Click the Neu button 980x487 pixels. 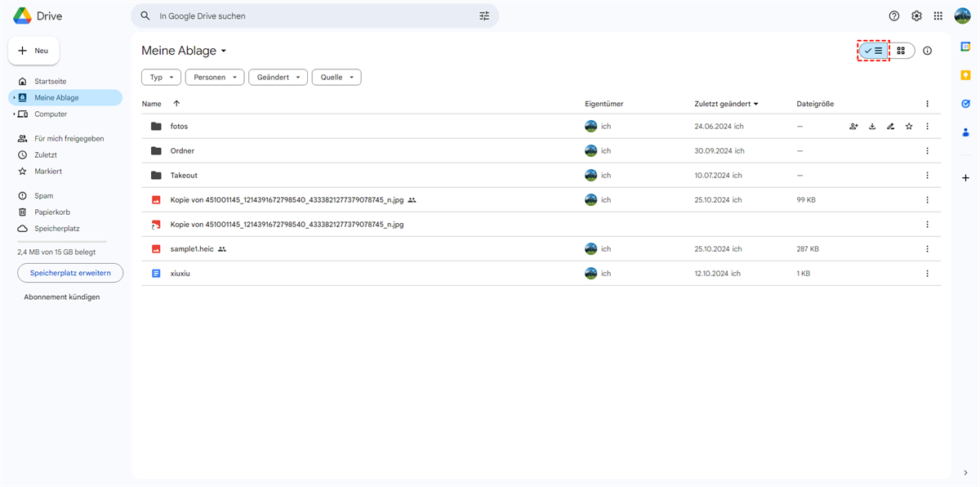(33, 51)
